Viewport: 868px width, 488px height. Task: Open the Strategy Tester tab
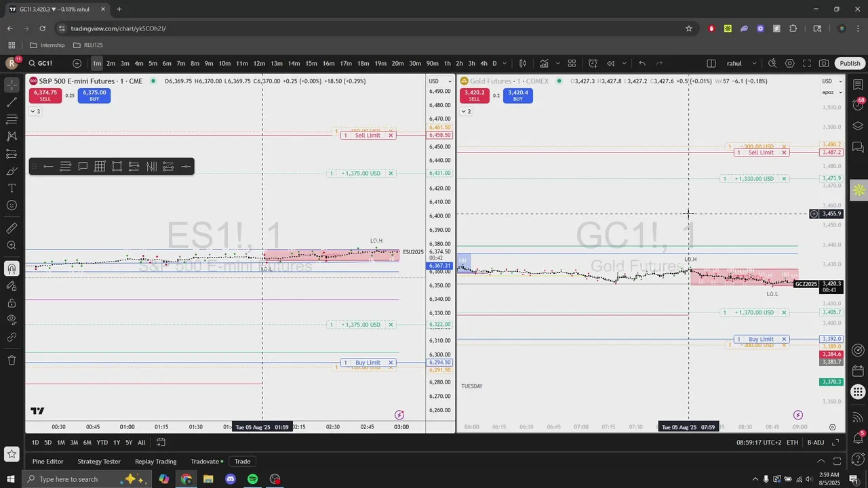(x=99, y=462)
